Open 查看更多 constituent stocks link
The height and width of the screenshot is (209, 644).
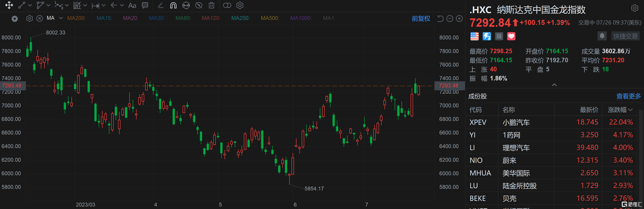pos(629,96)
